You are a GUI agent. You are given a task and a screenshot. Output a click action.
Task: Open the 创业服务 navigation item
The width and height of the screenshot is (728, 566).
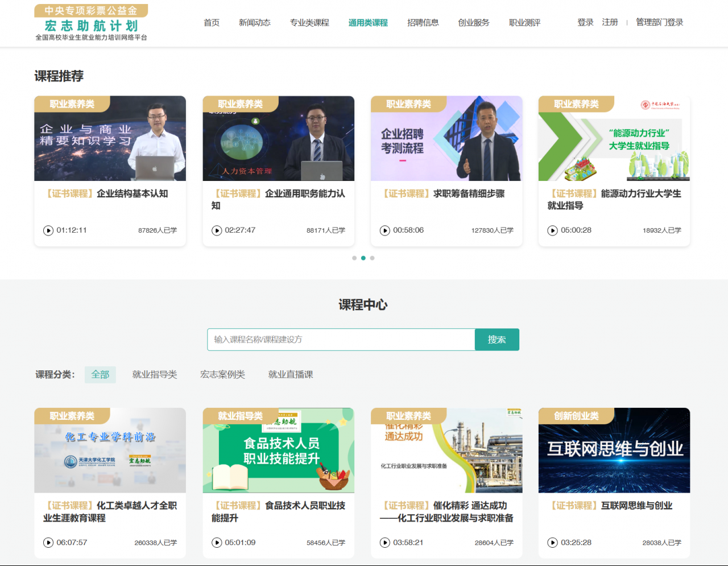474,23
